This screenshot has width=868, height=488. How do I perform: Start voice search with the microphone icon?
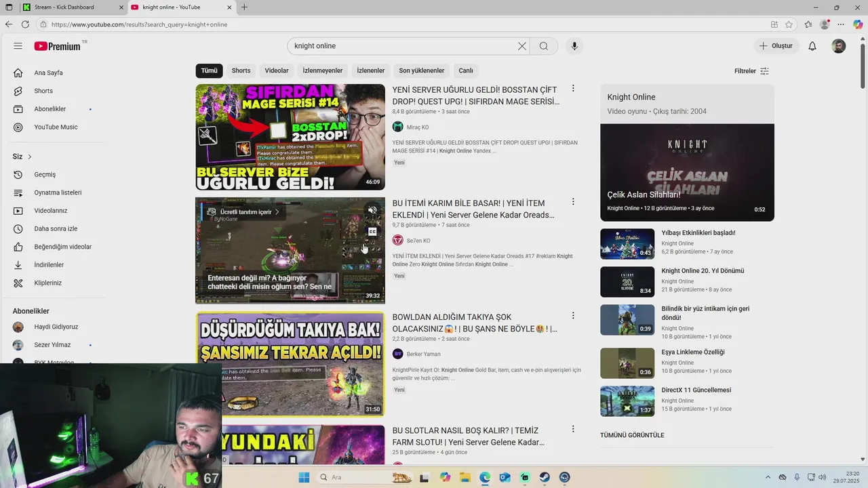pos(574,46)
